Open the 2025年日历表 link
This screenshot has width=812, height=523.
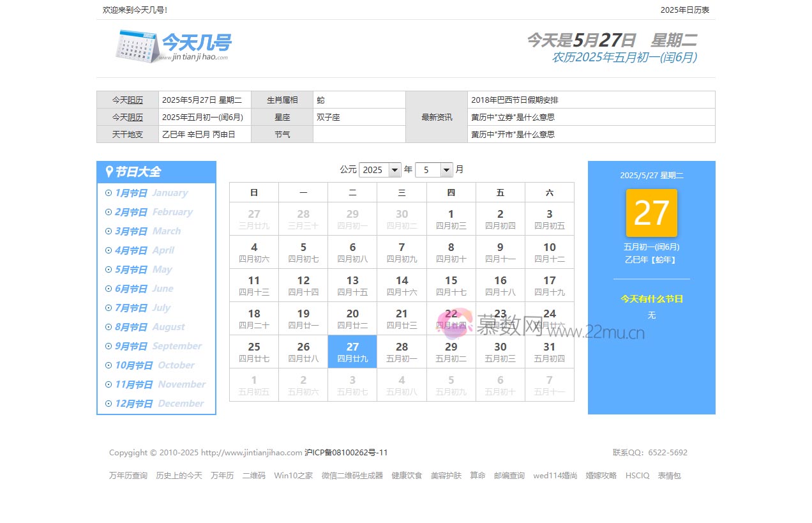684,10
